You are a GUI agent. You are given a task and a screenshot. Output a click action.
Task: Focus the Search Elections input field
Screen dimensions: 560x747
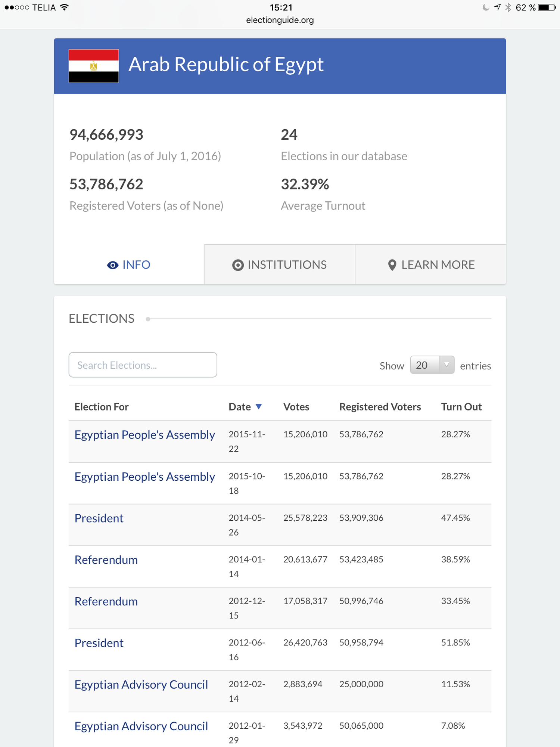click(x=143, y=365)
